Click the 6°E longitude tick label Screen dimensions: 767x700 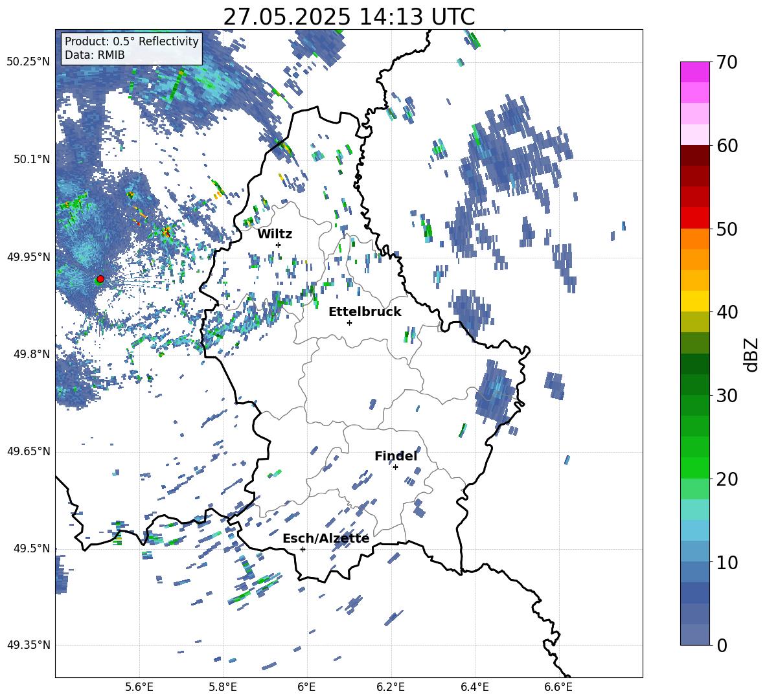point(306,687)
